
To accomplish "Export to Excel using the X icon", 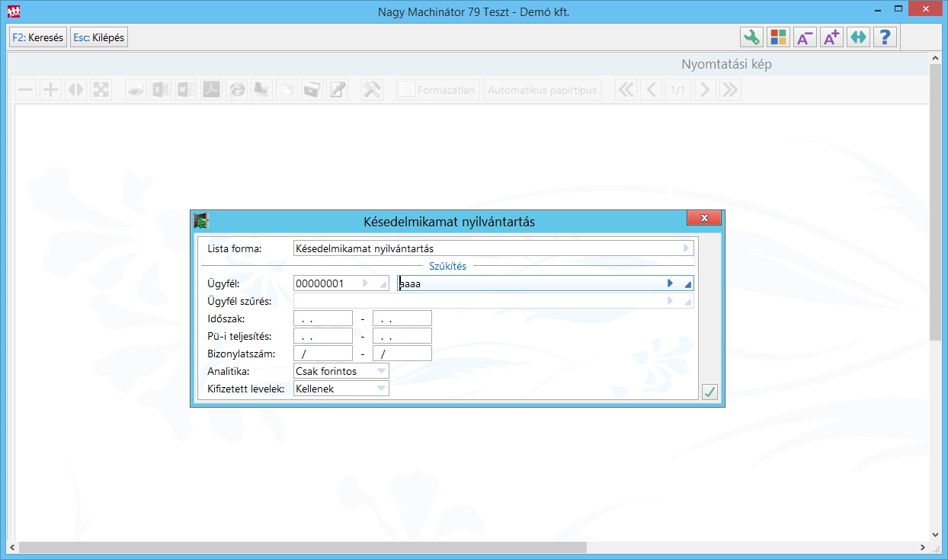I will (x=161, y=90).
